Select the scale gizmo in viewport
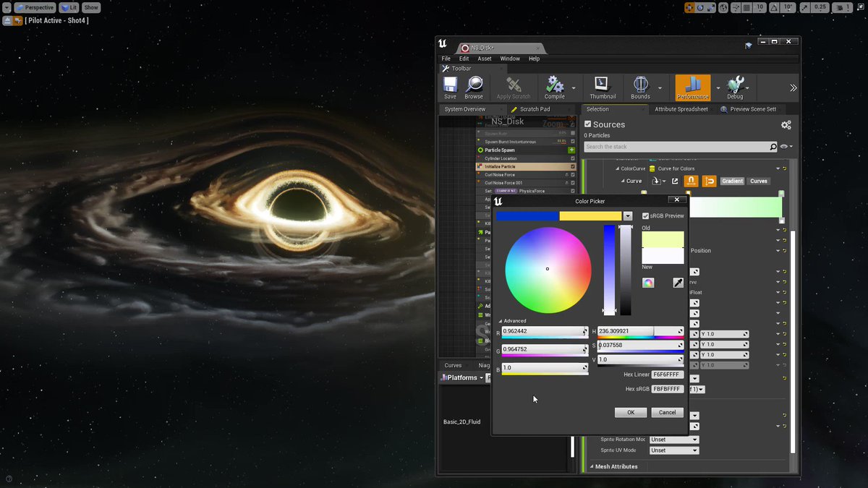The height and width of the screenshot is (488, 868). coord(710,7)
